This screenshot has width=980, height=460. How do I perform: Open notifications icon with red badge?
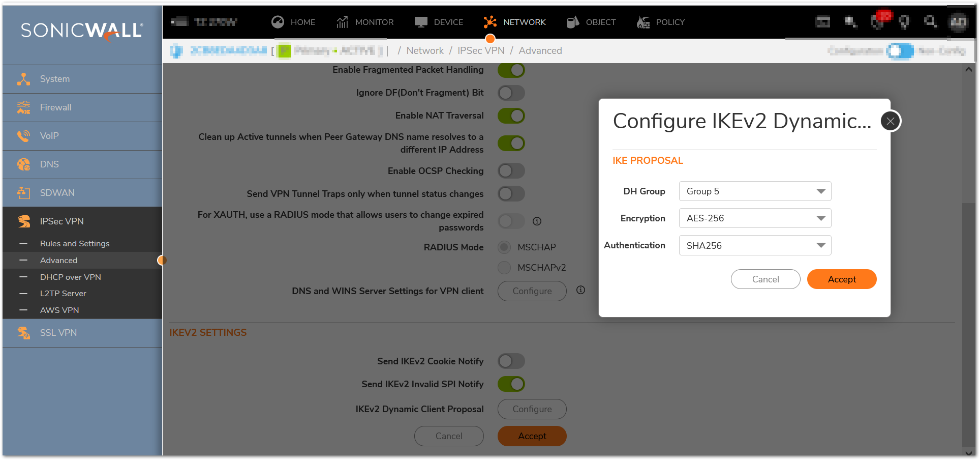pyautogui.click(x=880, y=20)
